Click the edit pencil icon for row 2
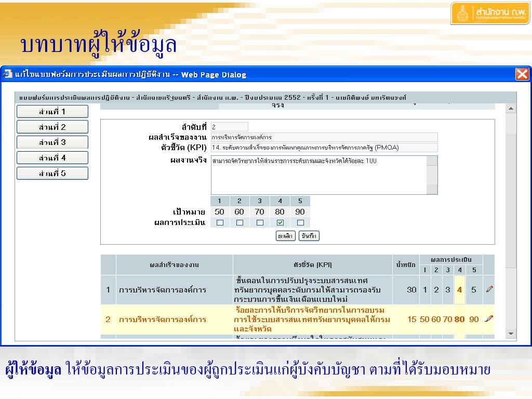532x399 pixels. (489, 318)
